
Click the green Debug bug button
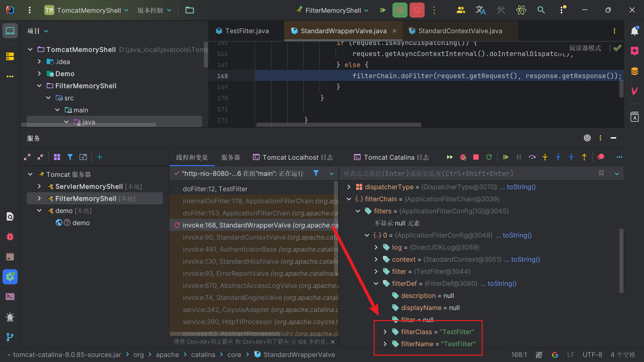tap(400, 10)
